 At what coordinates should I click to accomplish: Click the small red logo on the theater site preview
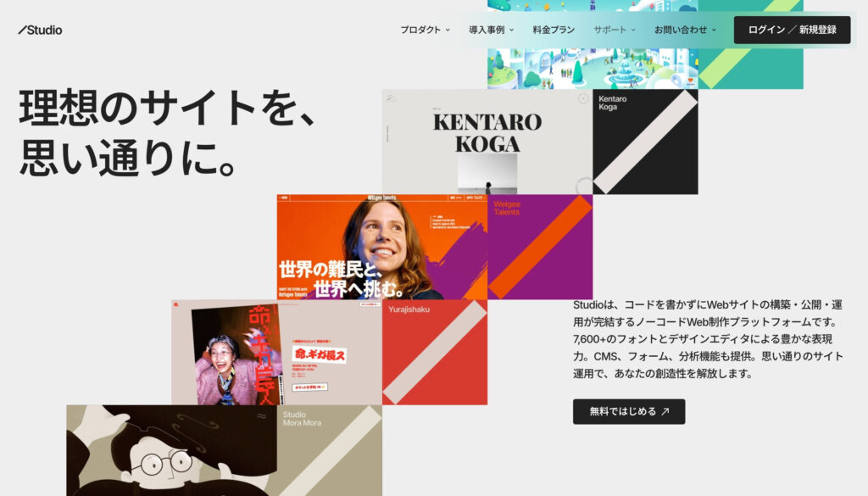175,304
